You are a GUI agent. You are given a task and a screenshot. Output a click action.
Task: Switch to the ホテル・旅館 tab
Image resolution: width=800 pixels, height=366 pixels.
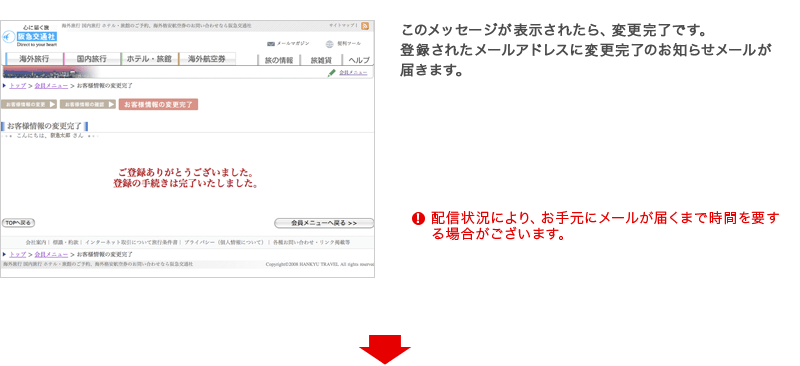tap(149, 59)
